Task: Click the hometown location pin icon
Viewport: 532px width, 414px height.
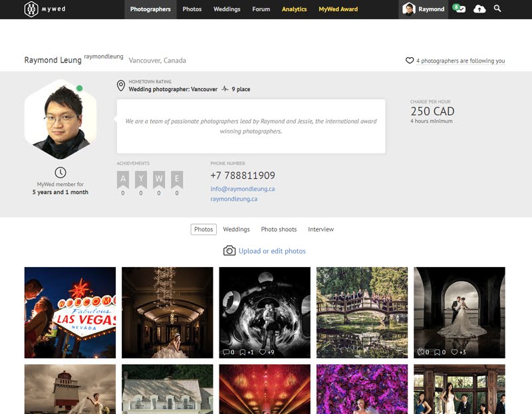Action: pos(121,86)
